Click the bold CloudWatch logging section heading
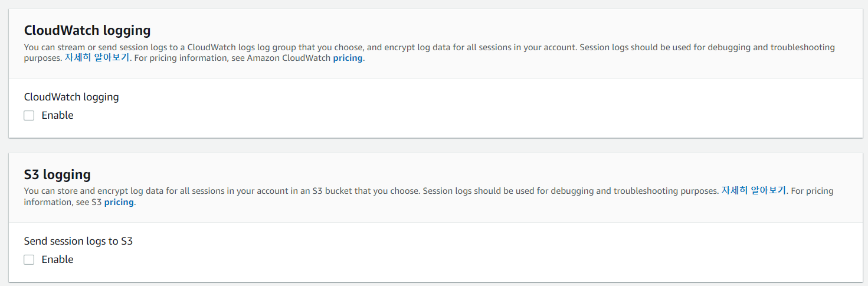868x286 pixels. click(87, 30)
